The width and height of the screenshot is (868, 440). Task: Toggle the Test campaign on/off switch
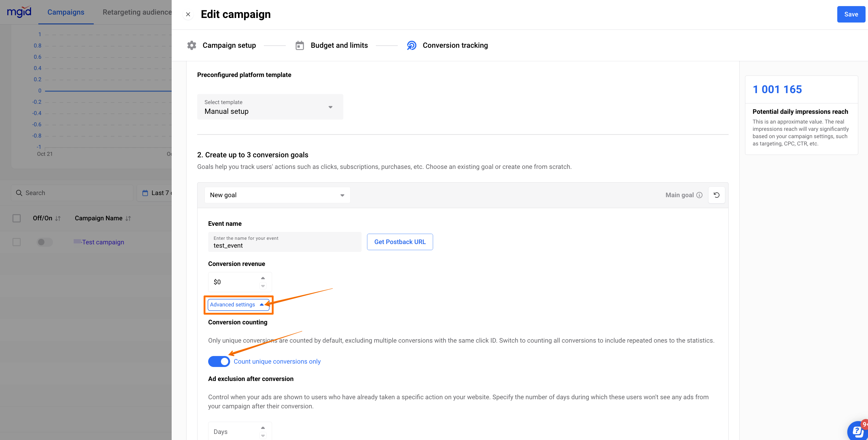pos(44,242)
